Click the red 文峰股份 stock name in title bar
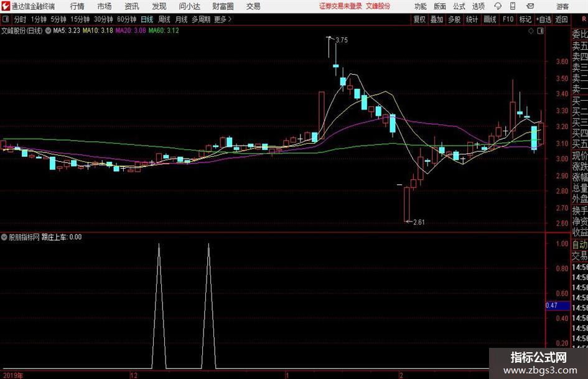The image size is (588, 379). click(x=378, y=6)
